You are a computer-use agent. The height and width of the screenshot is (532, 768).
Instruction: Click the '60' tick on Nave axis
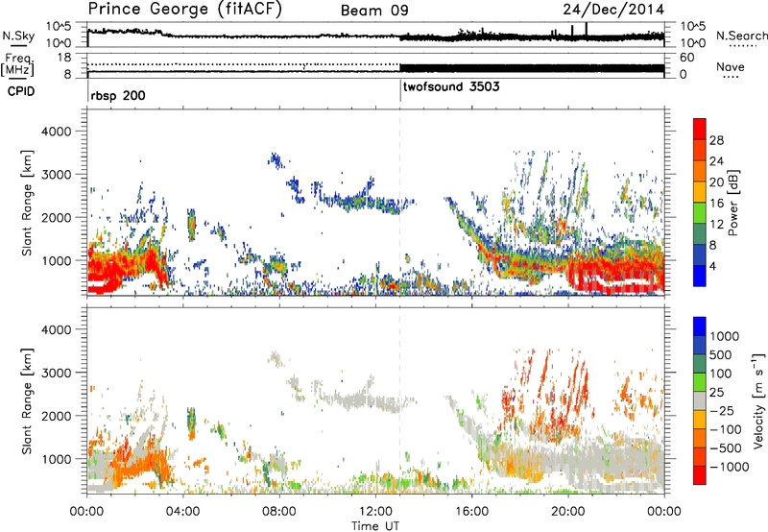[x=686, y=58]
